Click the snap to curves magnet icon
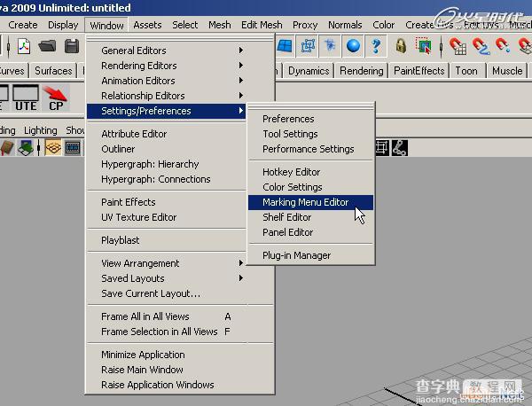This screenshot has width=532, height=406. point(481,46)
